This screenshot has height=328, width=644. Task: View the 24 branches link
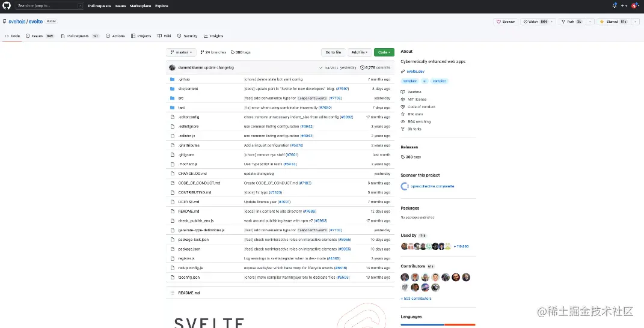213,52
